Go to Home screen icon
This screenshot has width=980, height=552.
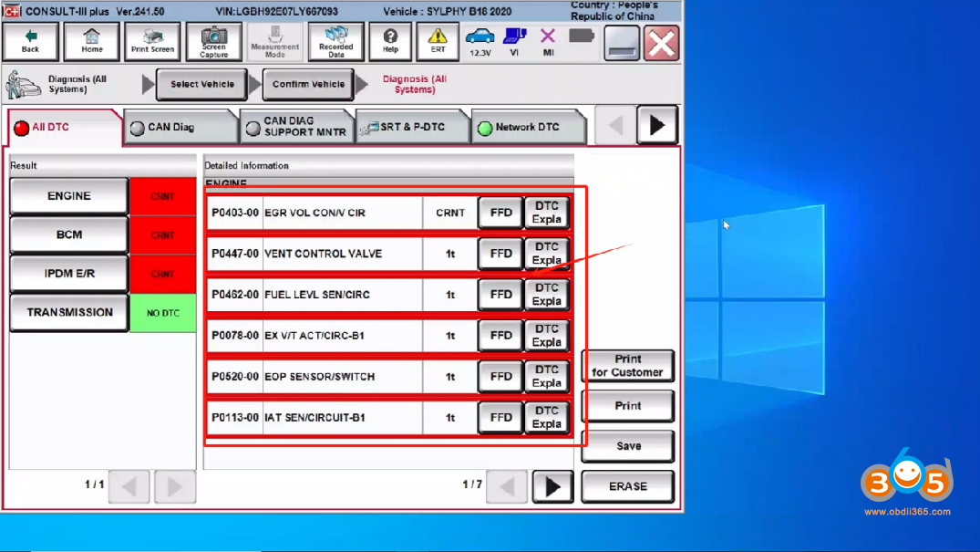92,41
